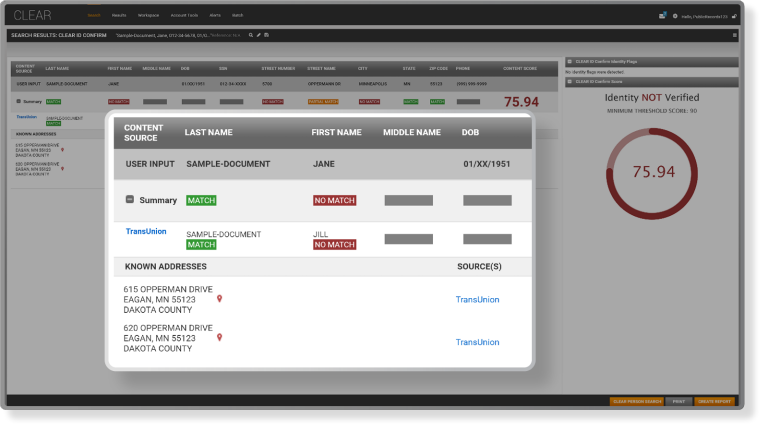Click the map pin beside 615 Opperman Drive
Image resolution: width=768 pixels, height=432 pixels.
point(220,299)
